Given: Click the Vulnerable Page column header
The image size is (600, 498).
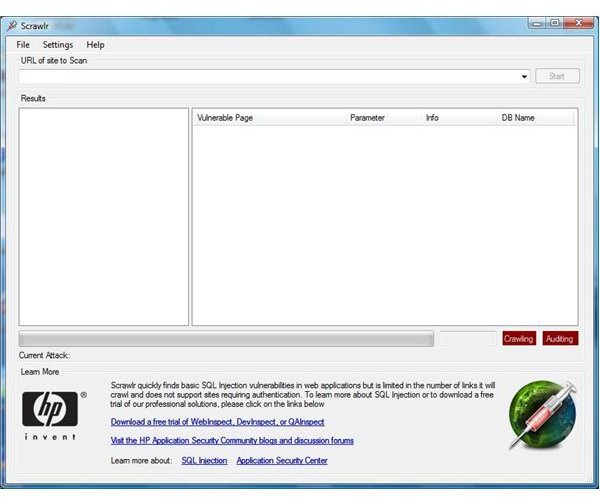Looking at the screenshot, I should 270,118.
